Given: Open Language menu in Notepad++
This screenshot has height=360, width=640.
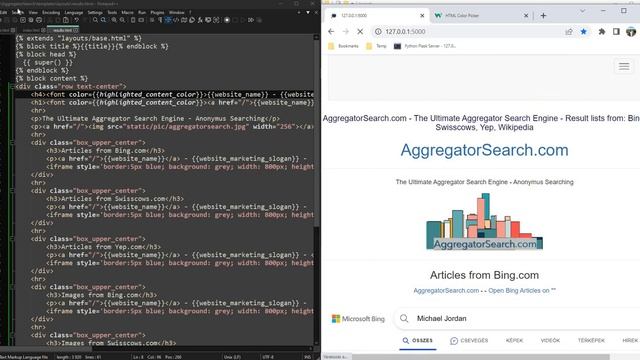Looking at the screenshot, I should [74, 12].
